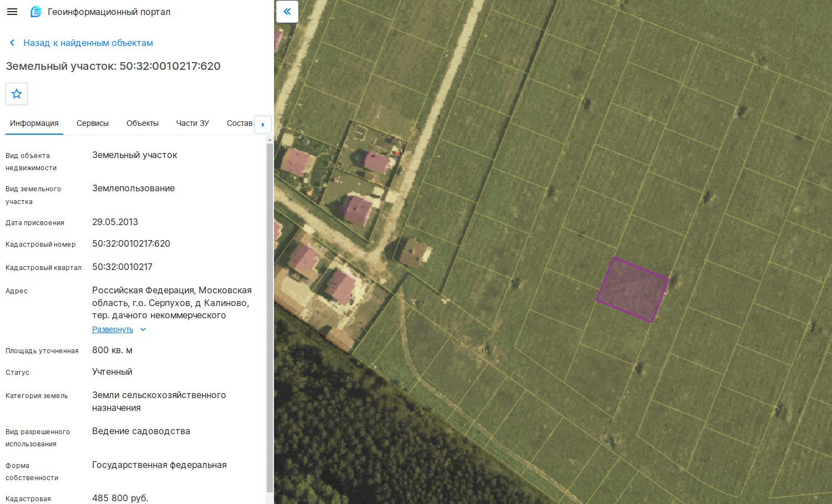Image resolution: width=832 pixels, height=504 pixels.
Task: Click the chevron next to Развернуть
Action: [x=143, y=329]
